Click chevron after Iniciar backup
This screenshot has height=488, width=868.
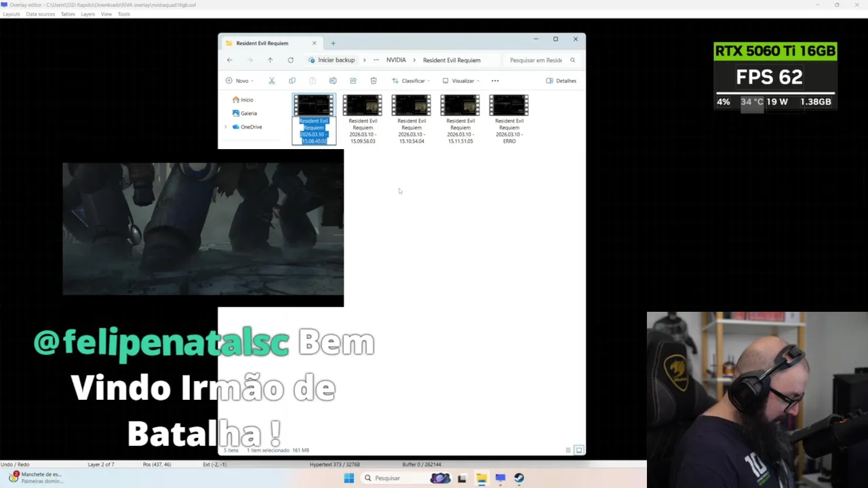pyautogui.click(x=364, y=60)
